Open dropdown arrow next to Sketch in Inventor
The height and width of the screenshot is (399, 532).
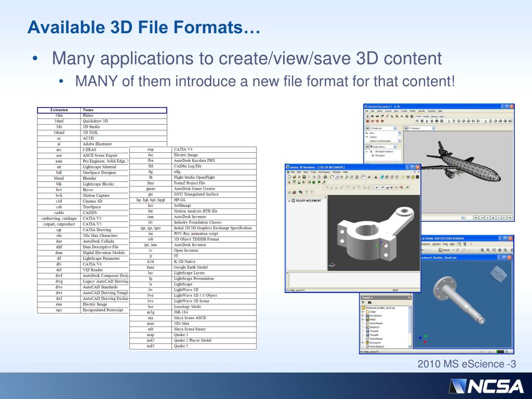tap(453, 250)
